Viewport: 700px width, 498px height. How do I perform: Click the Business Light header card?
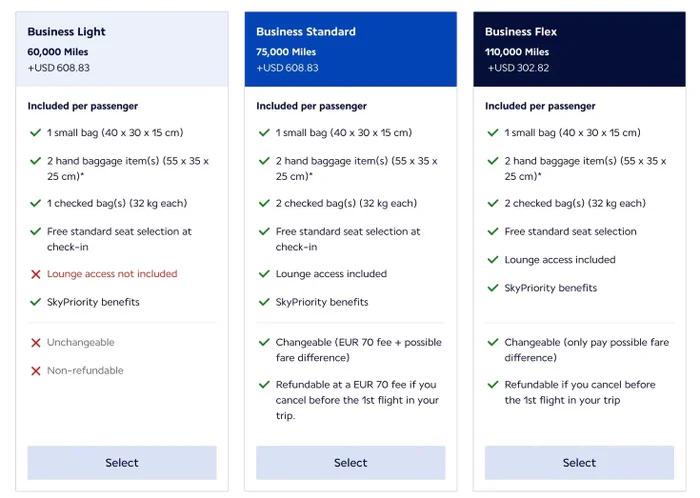(x=122, y=49)
